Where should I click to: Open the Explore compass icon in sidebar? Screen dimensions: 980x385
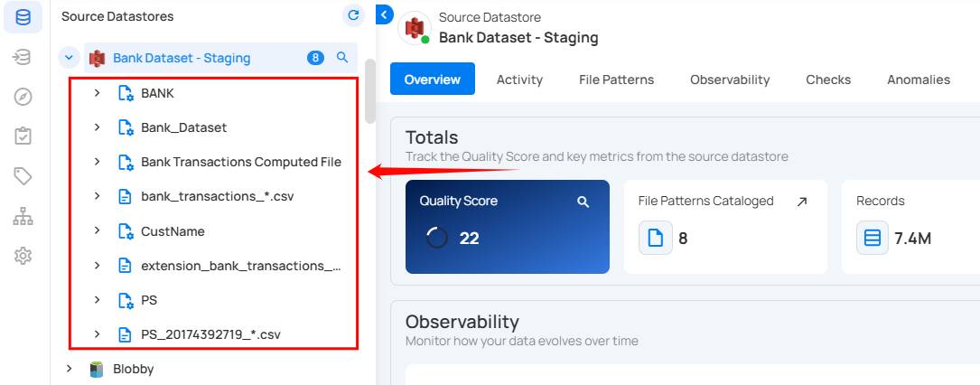tap(23, 97)
